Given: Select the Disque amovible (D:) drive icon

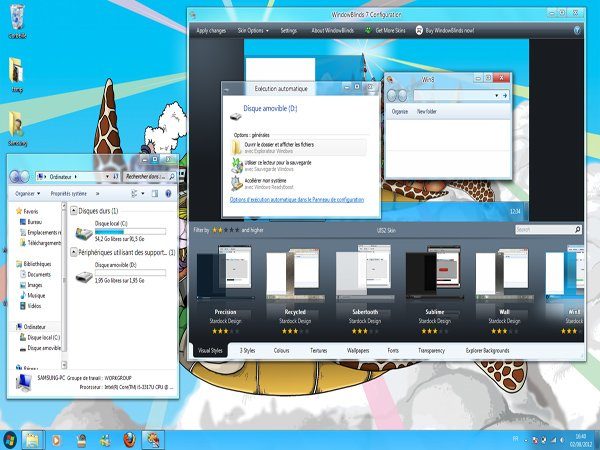Looking at the screenshot, I should (x=84, y=276).
